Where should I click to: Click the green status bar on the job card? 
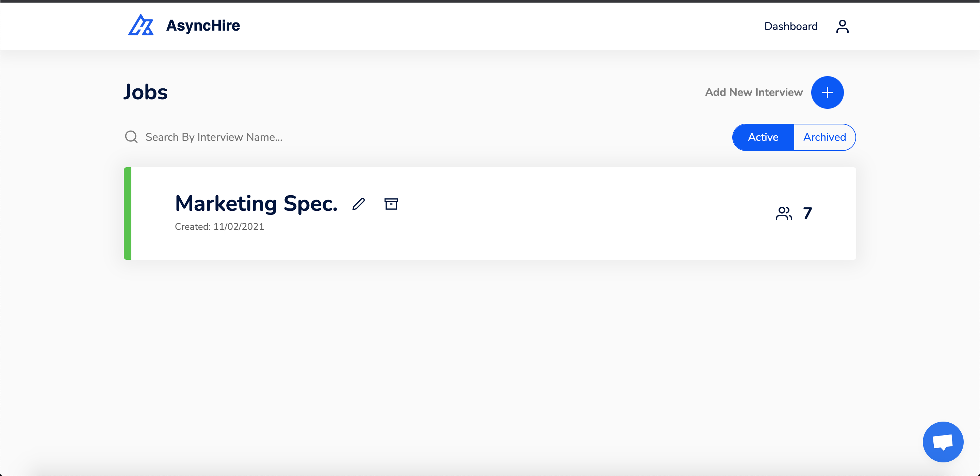[128, 213]
